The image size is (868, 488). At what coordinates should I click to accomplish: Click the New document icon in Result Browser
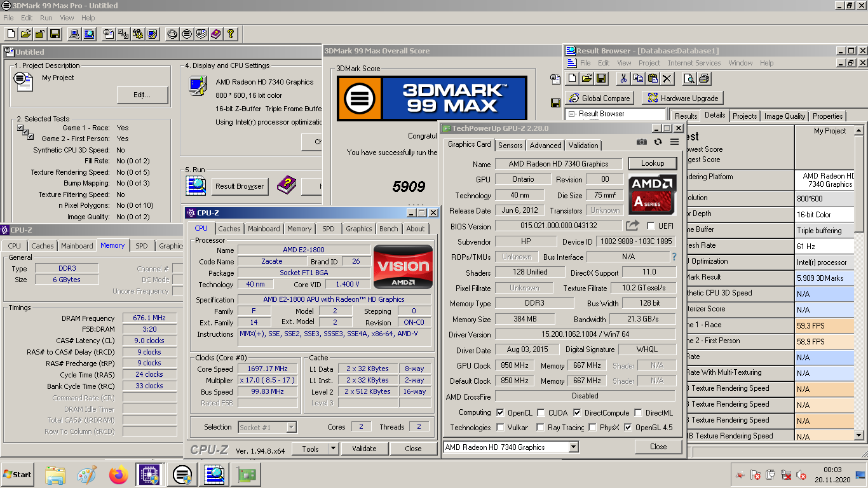tap(572, 78)
